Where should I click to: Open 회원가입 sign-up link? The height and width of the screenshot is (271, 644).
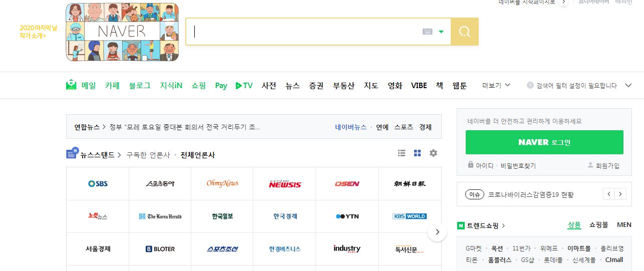point(607,166)
